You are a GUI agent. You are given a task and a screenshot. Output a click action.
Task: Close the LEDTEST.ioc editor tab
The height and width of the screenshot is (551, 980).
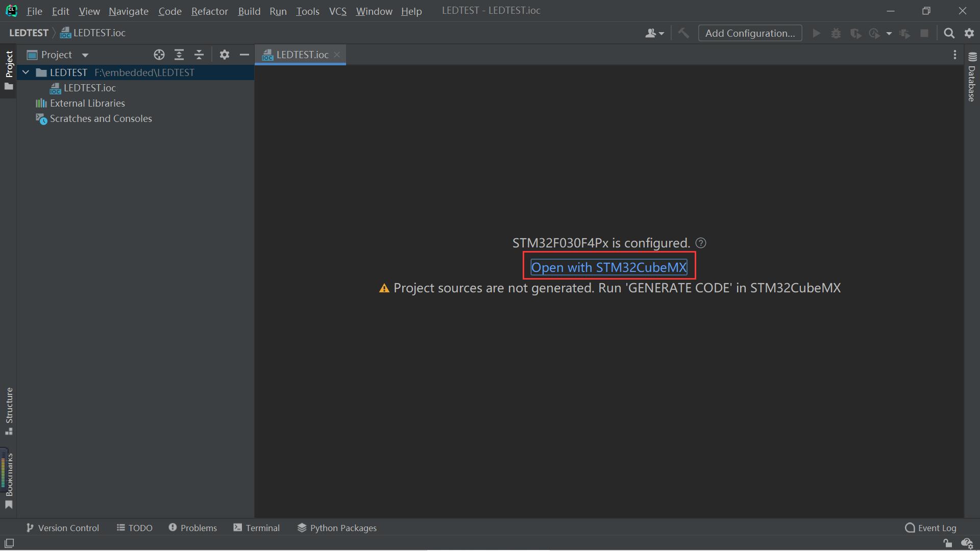click(337, 55)
